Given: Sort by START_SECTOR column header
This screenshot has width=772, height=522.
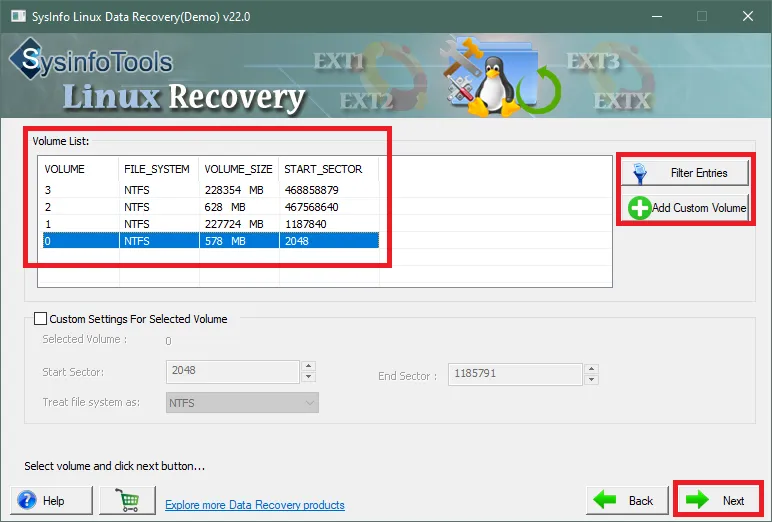Looking at the screenshot, I should pyautogui.click(x=329, y=169).
